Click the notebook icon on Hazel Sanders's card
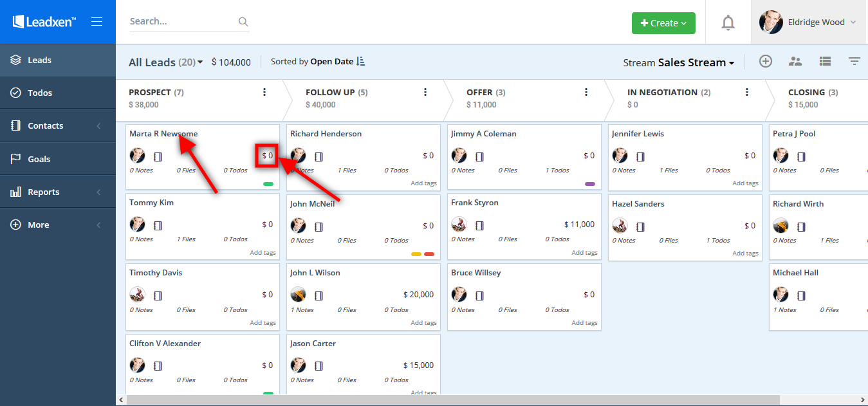This screenshot has height=406, width=868. click(x=640, y=226)
